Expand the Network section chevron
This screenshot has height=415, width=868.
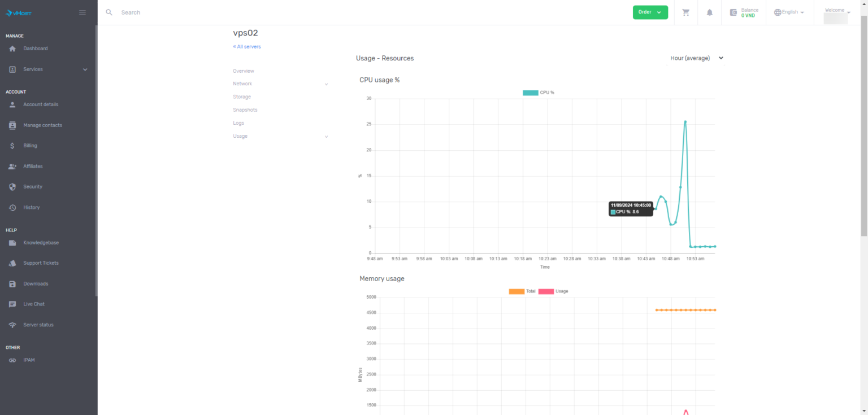326,84
